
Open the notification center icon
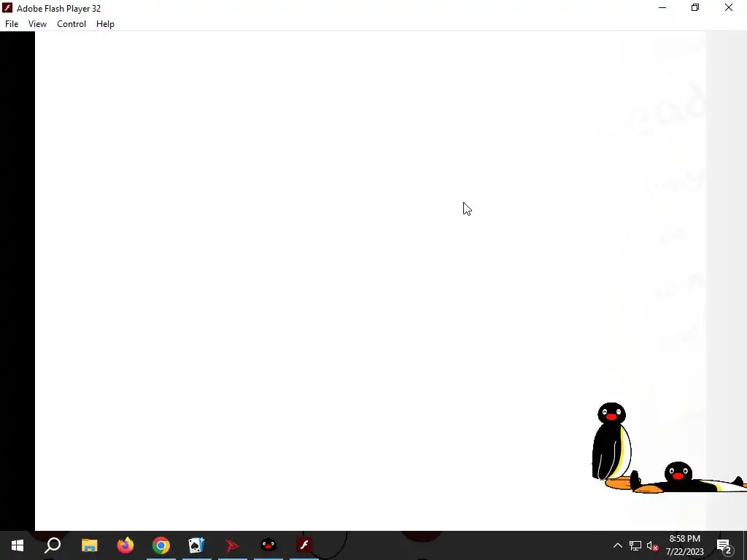(x=724, y=545)
